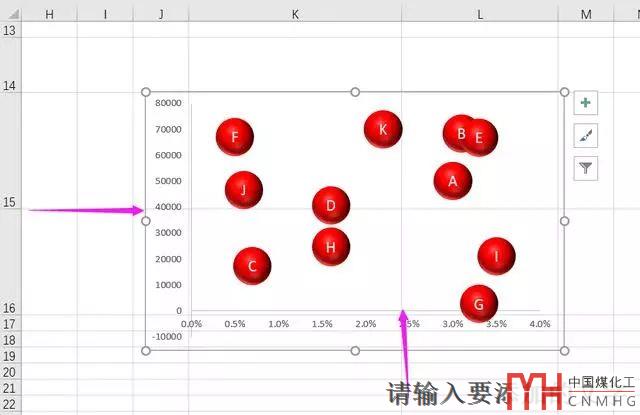The height and width of the screenshot is (415, 640).
Task: Select column M header
Action: pyautogui.click(x=586, y=14)
